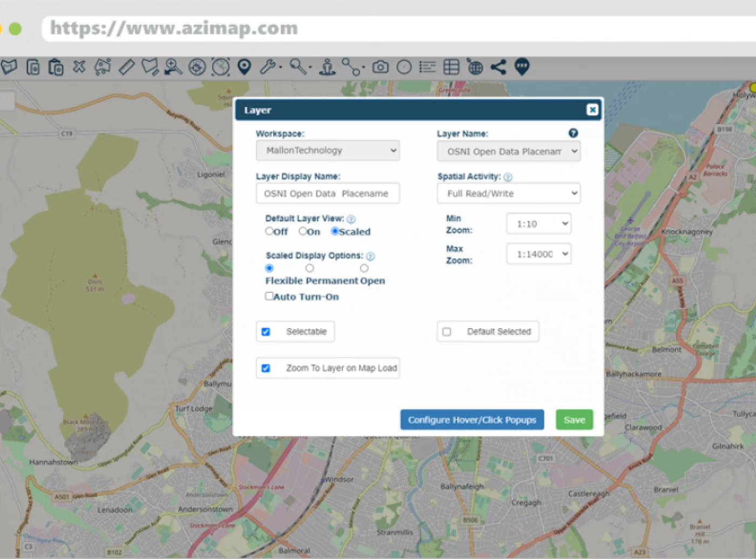Image resolution: width=756 pixels, height=559 pixels.
Task: Click the Layer Name help question icon
Action: click(x=573, y=133)
